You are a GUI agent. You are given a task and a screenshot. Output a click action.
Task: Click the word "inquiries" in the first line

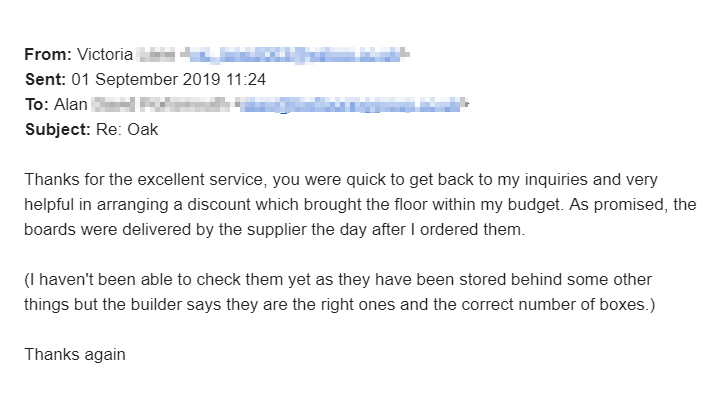point(545,178)
